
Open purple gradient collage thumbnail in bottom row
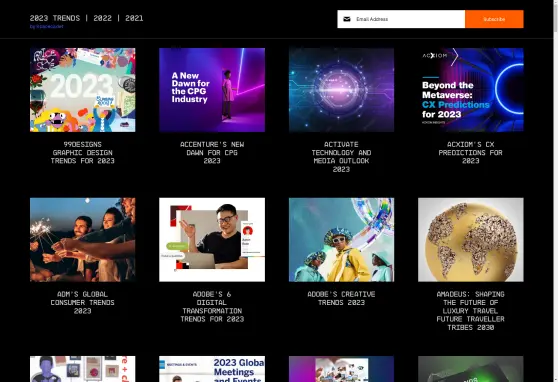(341, 369)
